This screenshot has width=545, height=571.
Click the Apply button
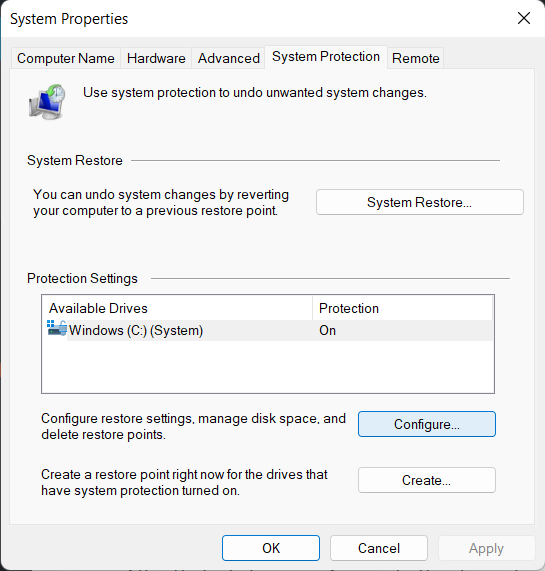[x=486, y=548]
